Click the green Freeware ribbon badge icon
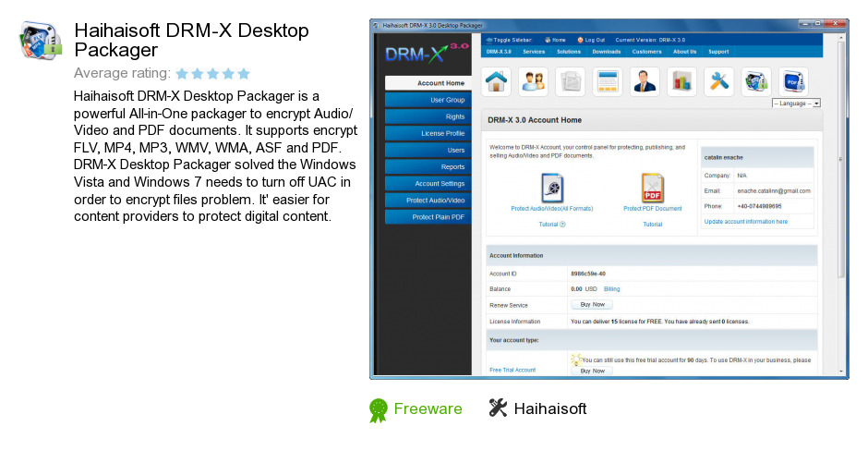This screenshot has width=868, height=451. tap(378, 410)
